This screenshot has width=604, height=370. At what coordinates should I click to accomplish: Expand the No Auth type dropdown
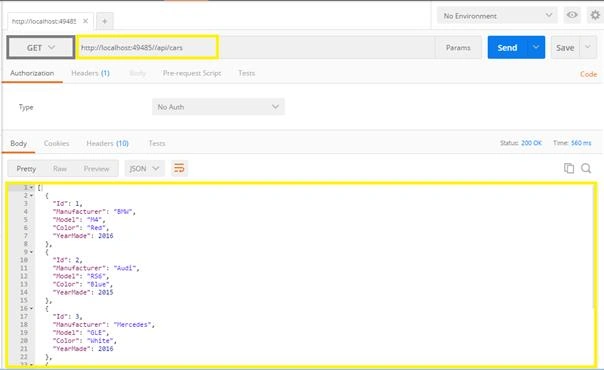click(x=218, y=107)
